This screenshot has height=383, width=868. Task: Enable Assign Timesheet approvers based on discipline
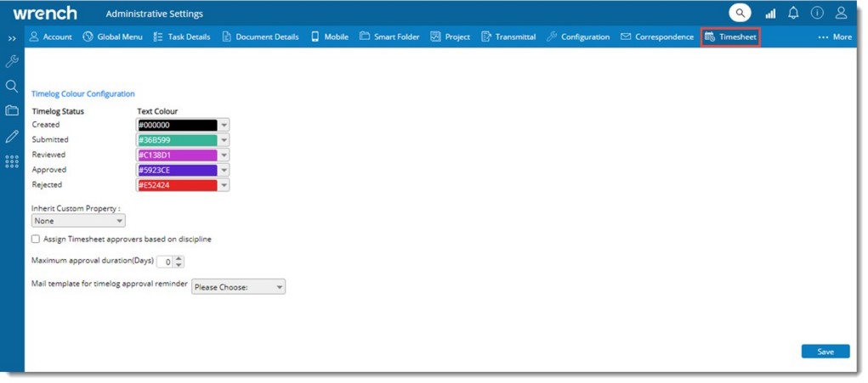pos(36,239)
